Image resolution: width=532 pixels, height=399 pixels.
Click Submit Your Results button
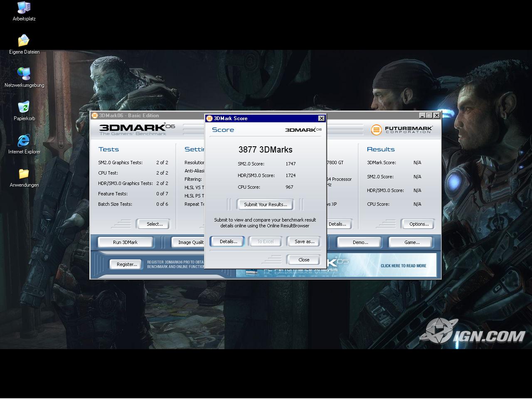pos(265,204)
